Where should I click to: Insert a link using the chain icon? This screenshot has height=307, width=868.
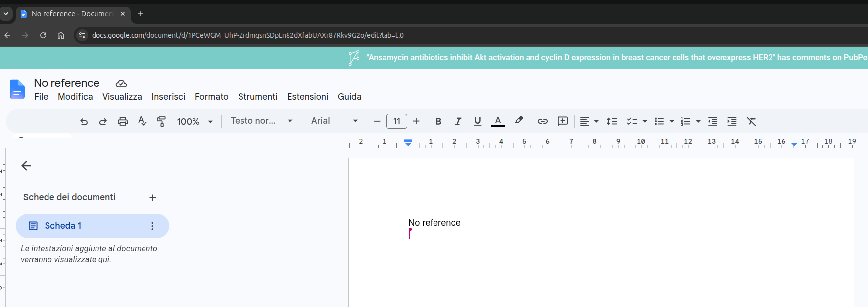[x=543, y=121]
